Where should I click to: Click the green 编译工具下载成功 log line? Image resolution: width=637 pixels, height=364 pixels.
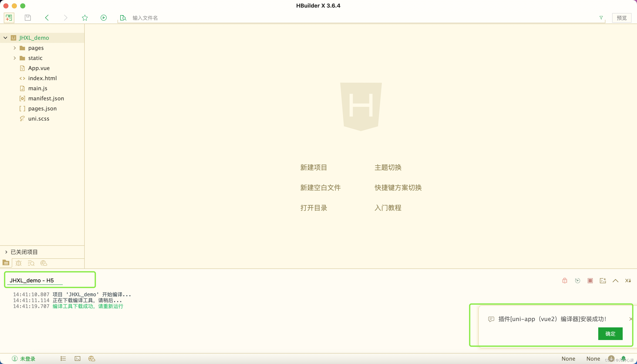pos(88,306)
